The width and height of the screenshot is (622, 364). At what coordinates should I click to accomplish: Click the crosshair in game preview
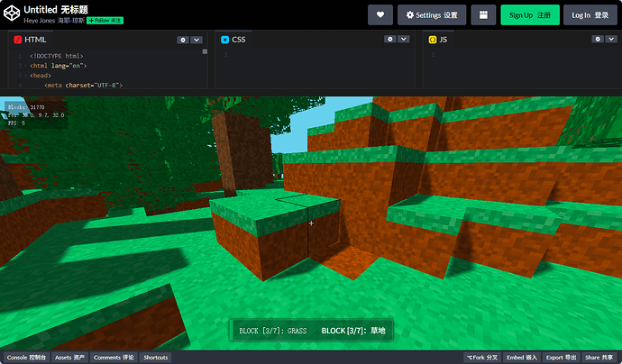[x=311, y=223]
